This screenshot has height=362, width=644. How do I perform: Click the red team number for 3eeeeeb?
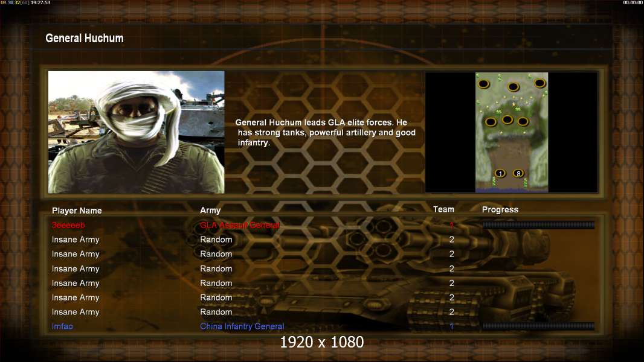click(451, 225)
